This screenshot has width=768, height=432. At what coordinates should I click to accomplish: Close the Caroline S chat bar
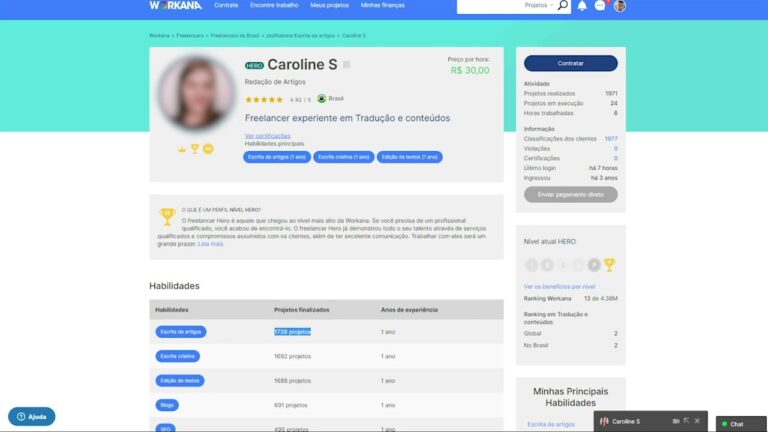(x=699, y=421)
